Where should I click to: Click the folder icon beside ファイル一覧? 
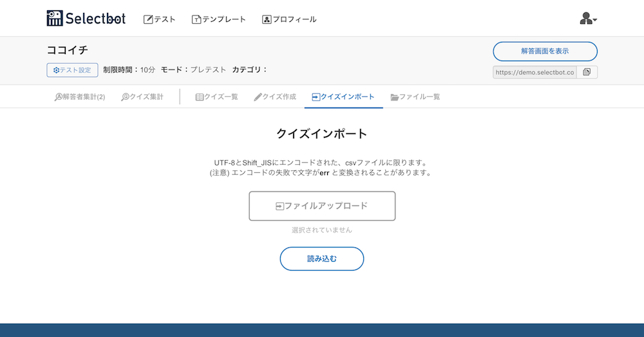(394, 97)
